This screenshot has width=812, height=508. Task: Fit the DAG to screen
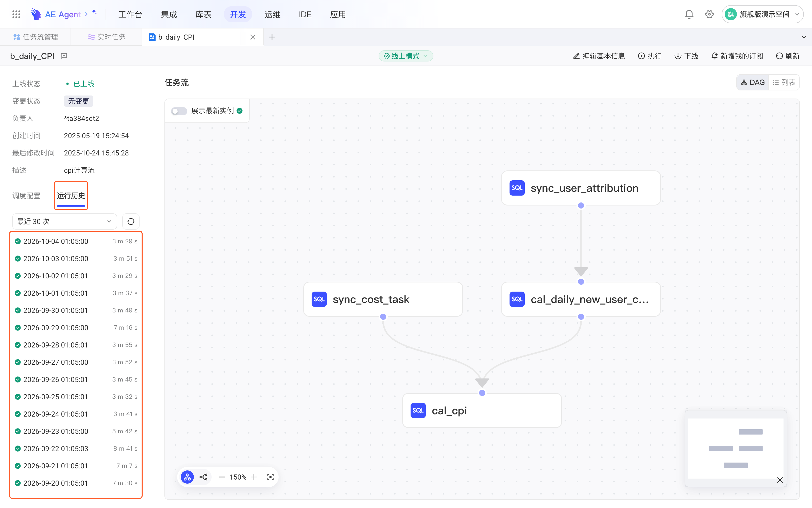click(x=270, y=477)
